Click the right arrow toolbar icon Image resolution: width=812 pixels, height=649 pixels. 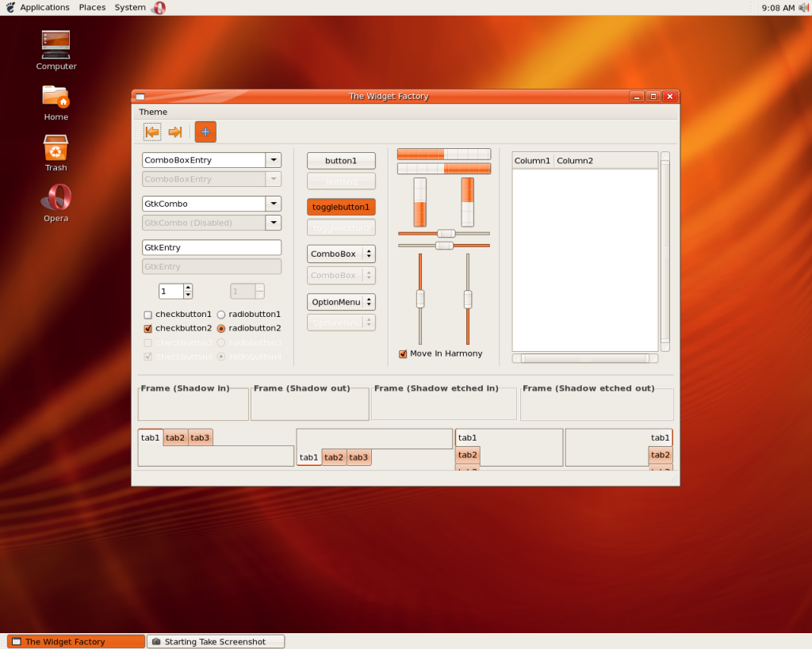(x=175, y=132)
